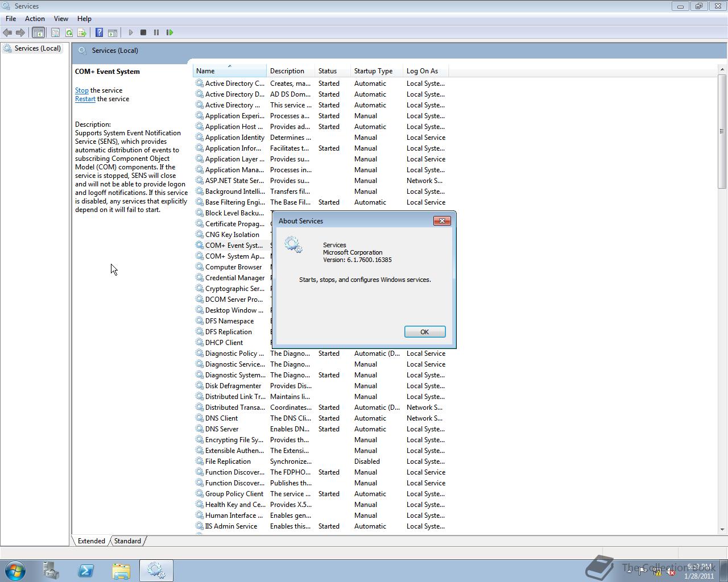Click the Stop Service square icon

click(143, 32)
